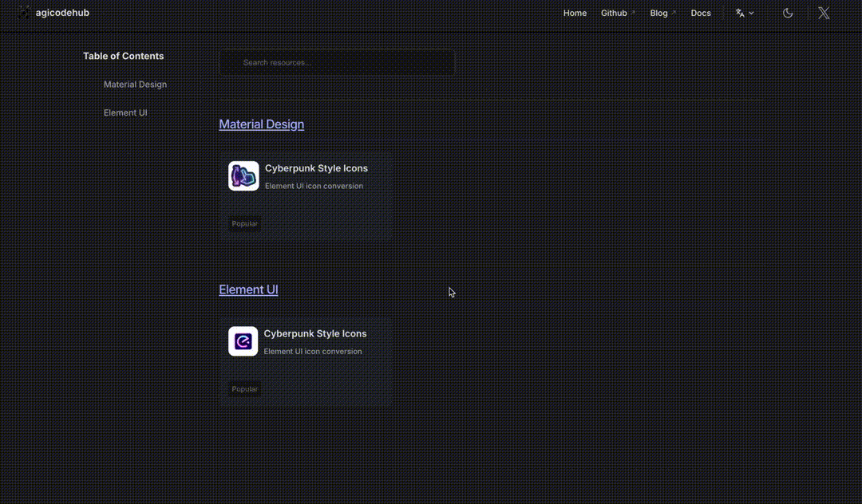Open Cyberpunk Style Icons title under Element UI
Image resolution: width=862 pixels, height=504 pixels.
[315, 333]
